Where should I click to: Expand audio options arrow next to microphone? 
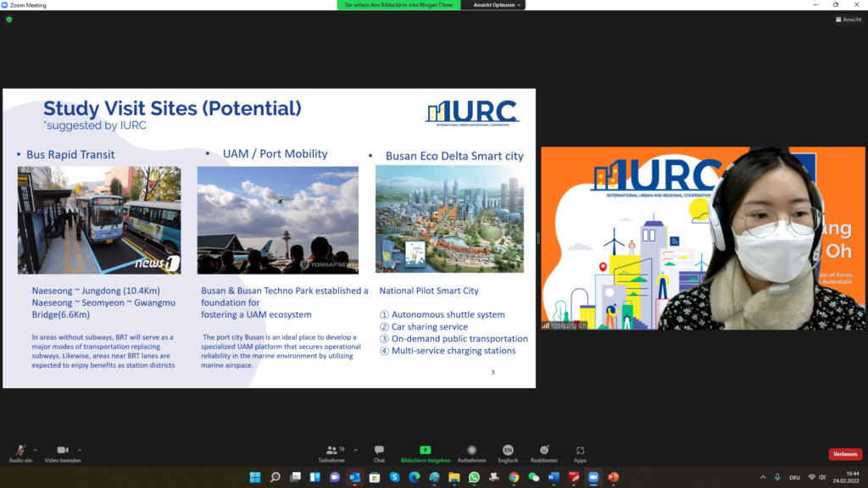(35, 450)
